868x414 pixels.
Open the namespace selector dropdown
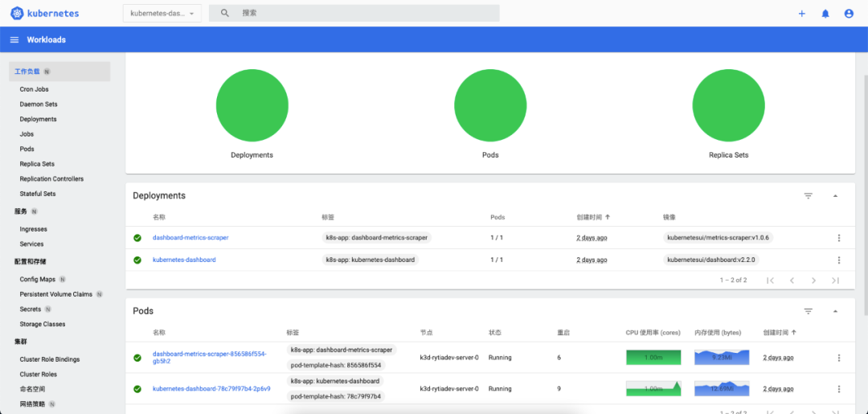162,14
